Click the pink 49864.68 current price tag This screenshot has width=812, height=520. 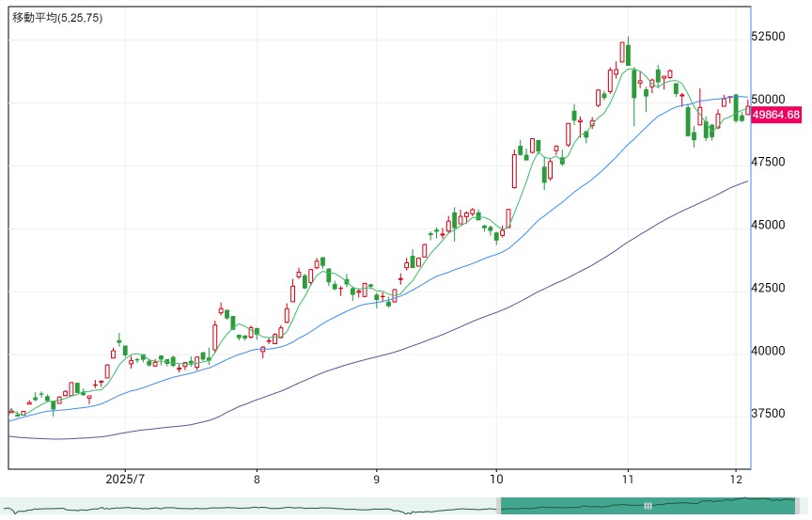click(776, 115)
